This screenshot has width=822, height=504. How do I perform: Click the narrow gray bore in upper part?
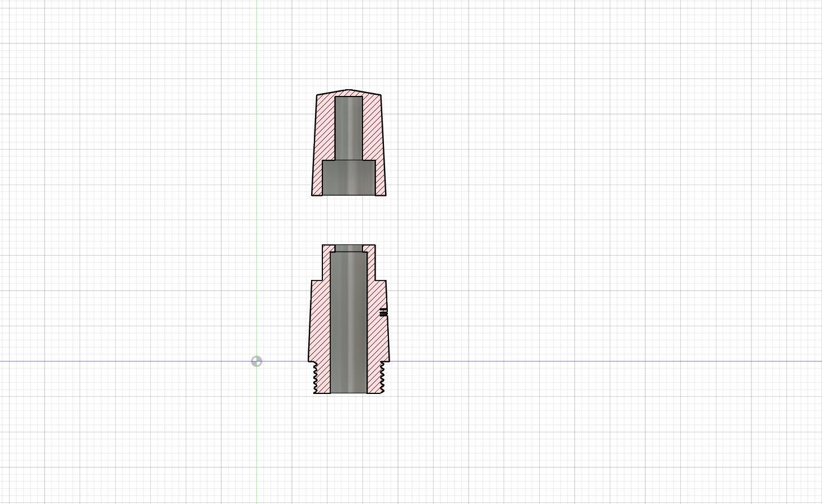(349, 128)
